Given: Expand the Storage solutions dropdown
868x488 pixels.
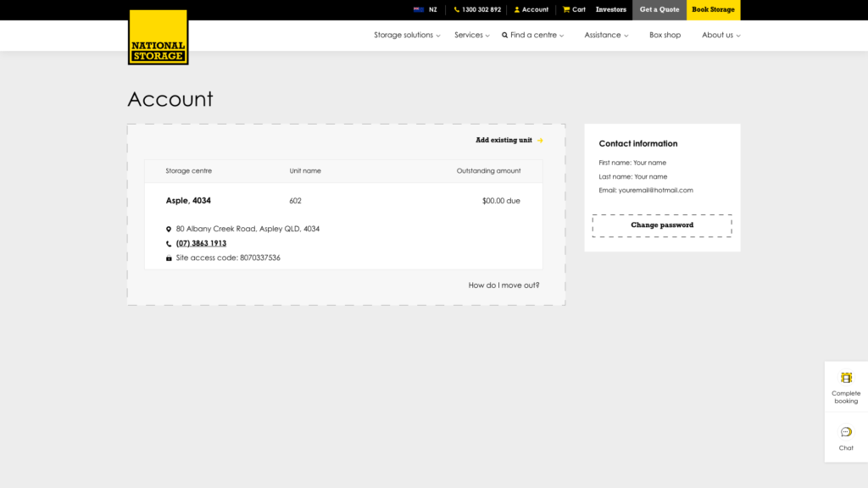Looking at the screenshot, I should (x=407, y=36).
